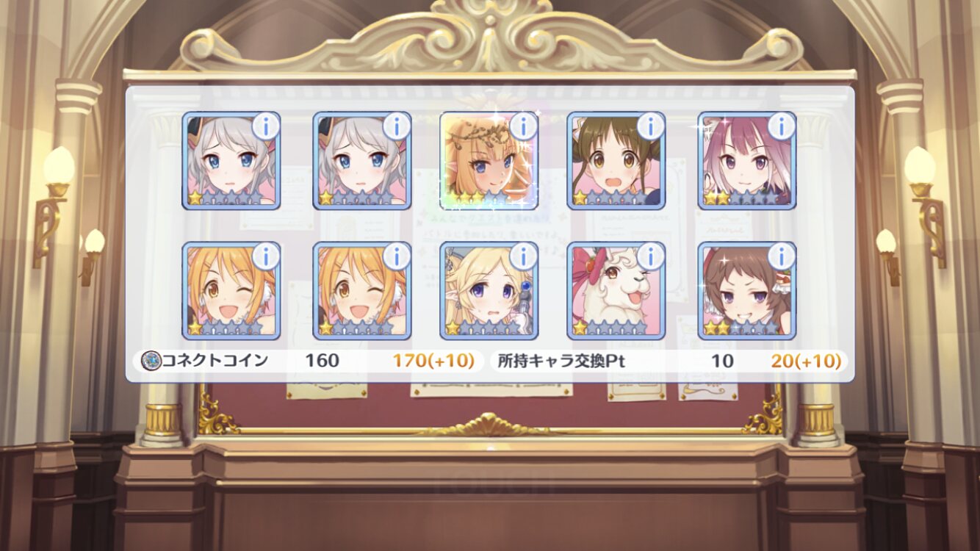Open info on second winking orange-haired card

[397, 256]
